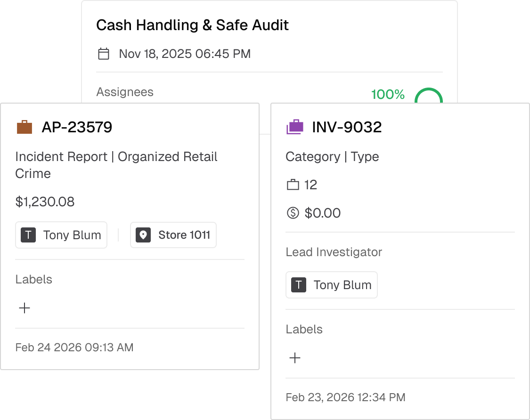Click the green 100% progress ring
530x420 pixels.
pyautogui.click(x=429, y=96)
